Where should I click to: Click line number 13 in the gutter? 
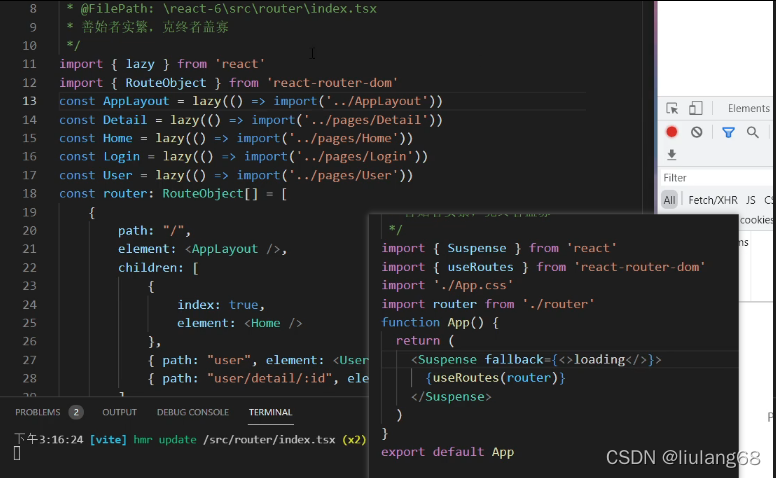[29, 101]
